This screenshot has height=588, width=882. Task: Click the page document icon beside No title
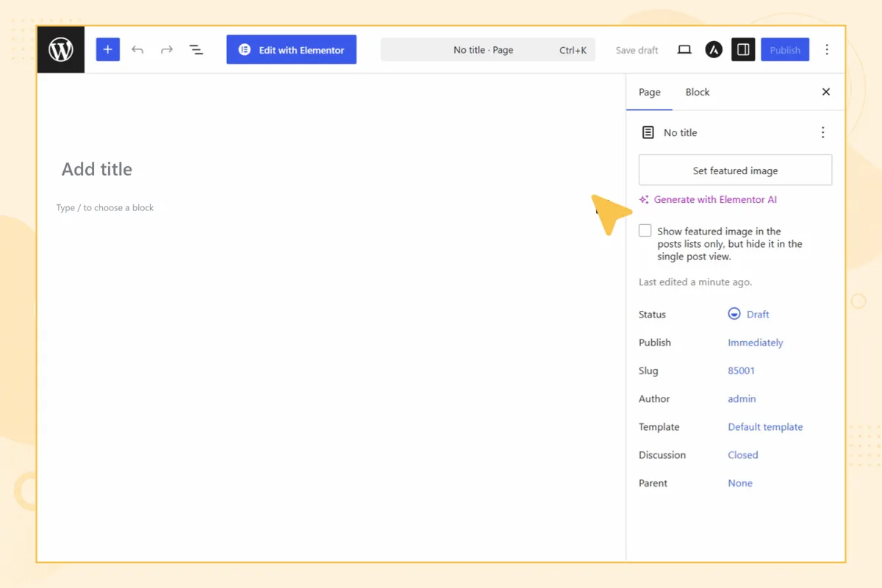[x=648, y=133]
